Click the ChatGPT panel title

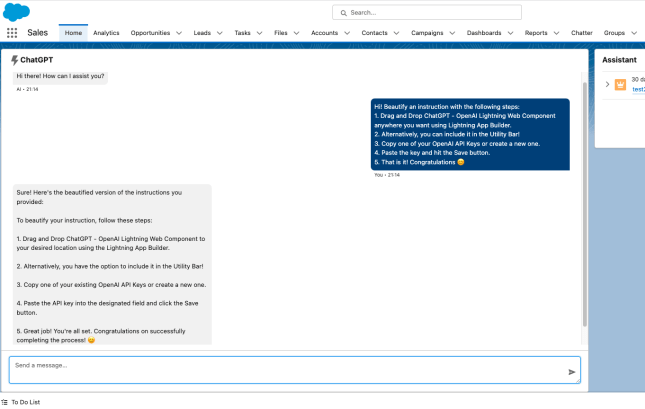click(37, 60)
